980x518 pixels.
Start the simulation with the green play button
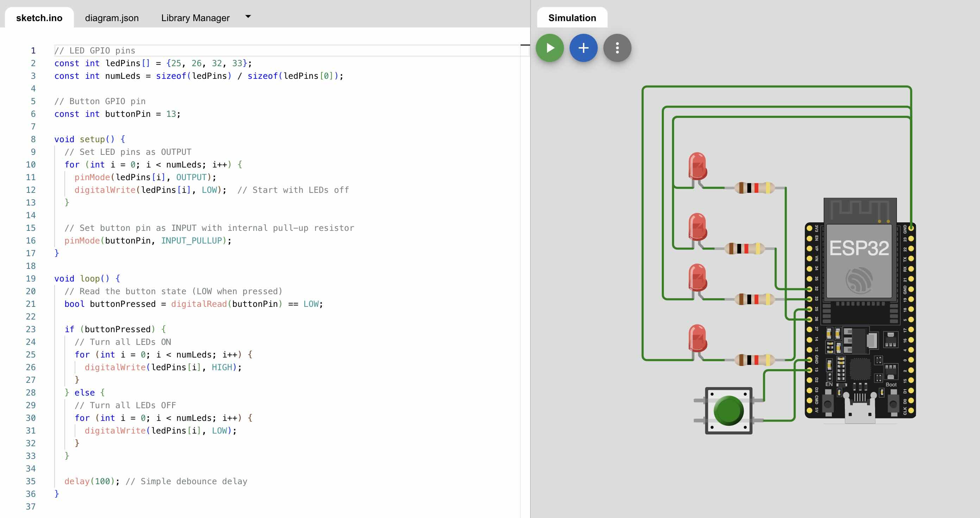(549, 48)
